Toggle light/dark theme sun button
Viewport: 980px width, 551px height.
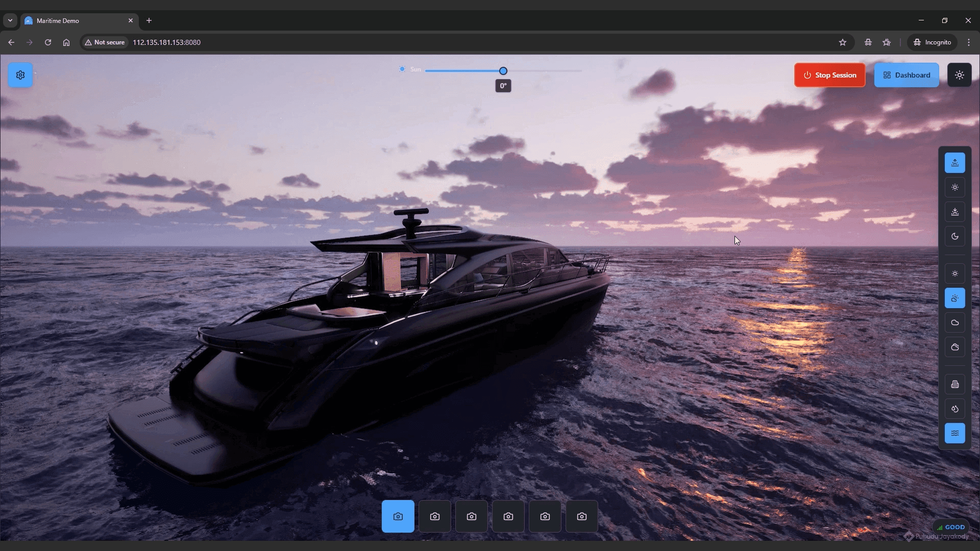pos(959,75)
